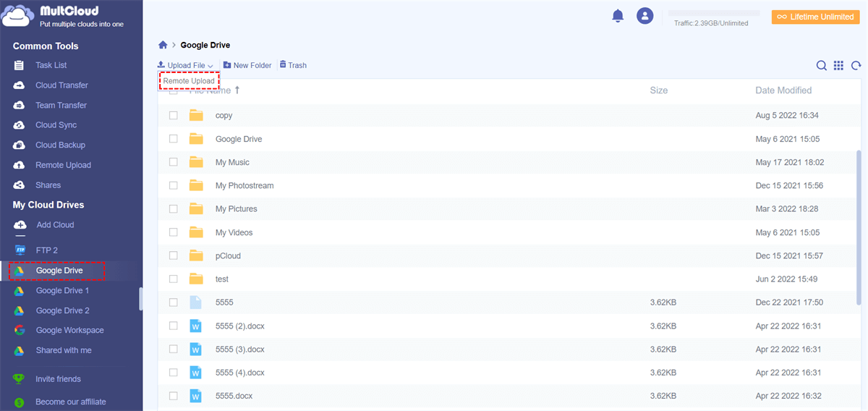Screen dimensions: 868x411
Task: Click the search magnifier icon
Action: pos(822,65)
